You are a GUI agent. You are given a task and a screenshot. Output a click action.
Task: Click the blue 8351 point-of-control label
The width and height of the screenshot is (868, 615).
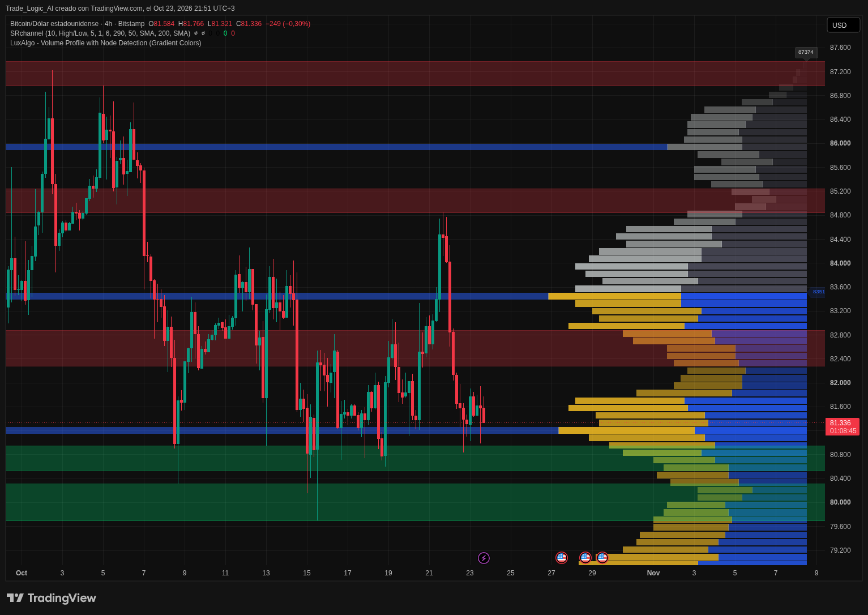pyautogui.click(x=819, y=292)
